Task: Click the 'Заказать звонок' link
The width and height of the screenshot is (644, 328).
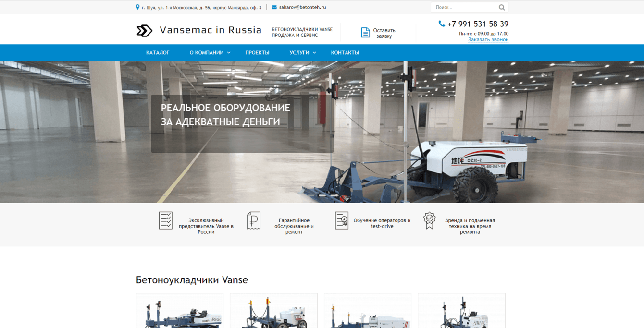Action: pos(489,39)
